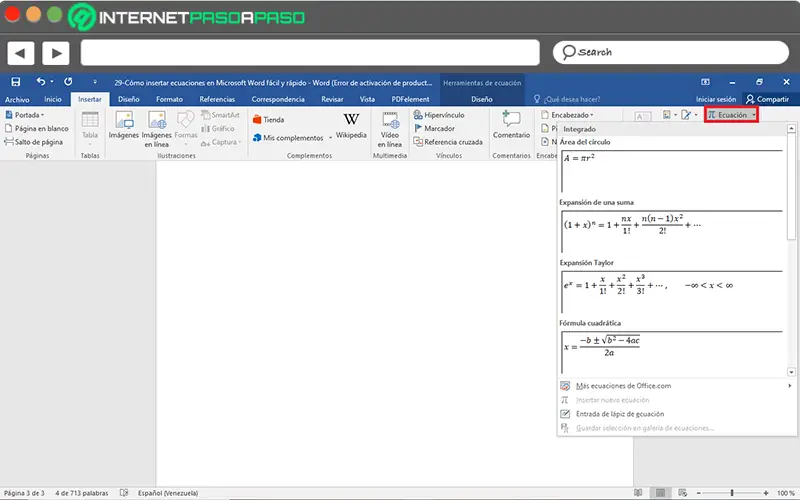Open the Archivo tab
Viewport: 800px width, 500px height.
[x=17, y=99]
